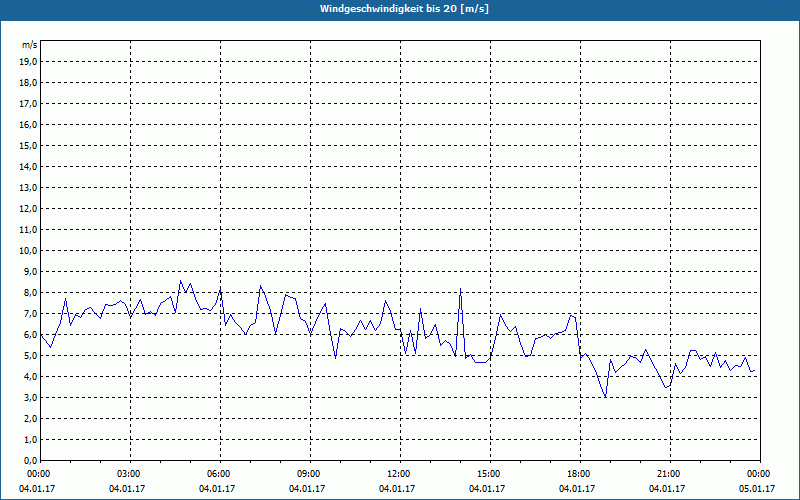Screen dimensions: 800x500
Task: Click the "04.01.17" date beneath the first 00:00
Action: tap(37, 489)
